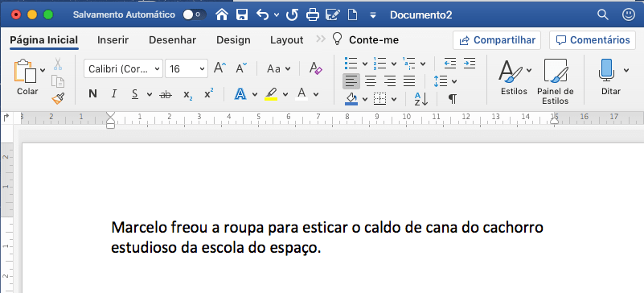Apply subscript formatting

188,94
